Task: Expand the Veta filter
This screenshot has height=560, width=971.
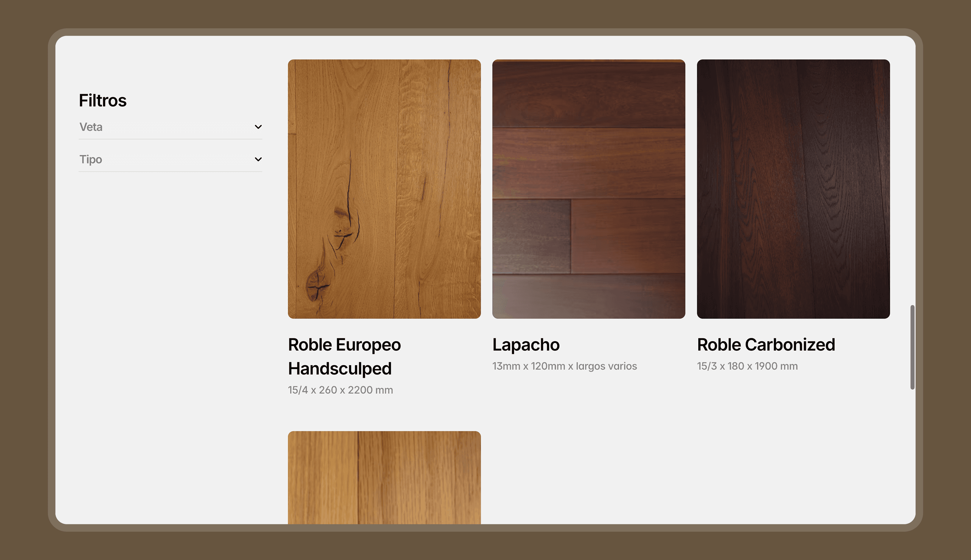Action: click(170, 127)
